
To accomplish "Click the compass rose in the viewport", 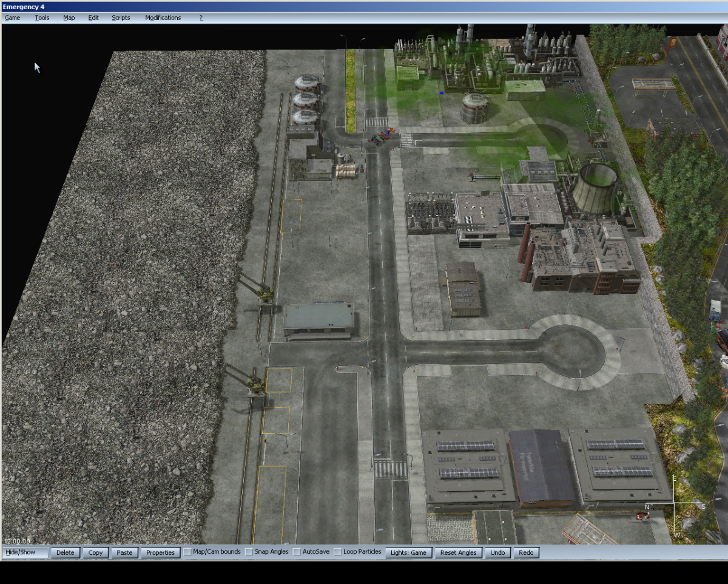I will tap(675, 506).
